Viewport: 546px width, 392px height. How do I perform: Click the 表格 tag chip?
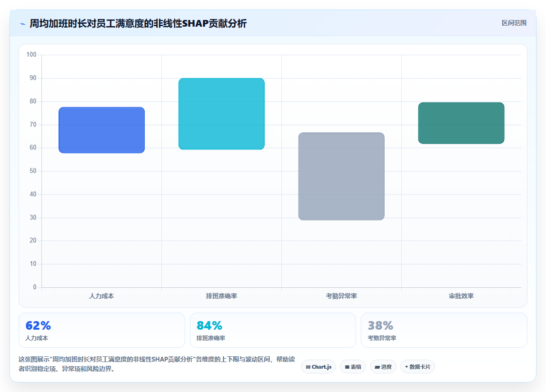pyautogui.click(x=353, y=367)
